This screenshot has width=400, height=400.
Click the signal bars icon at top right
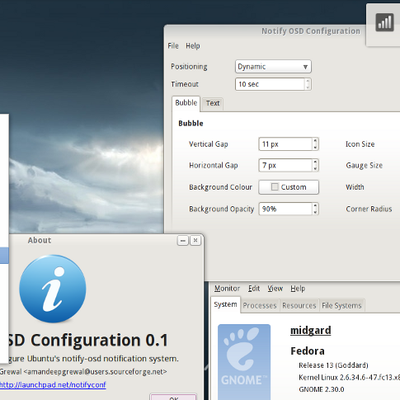click(385, 23)
